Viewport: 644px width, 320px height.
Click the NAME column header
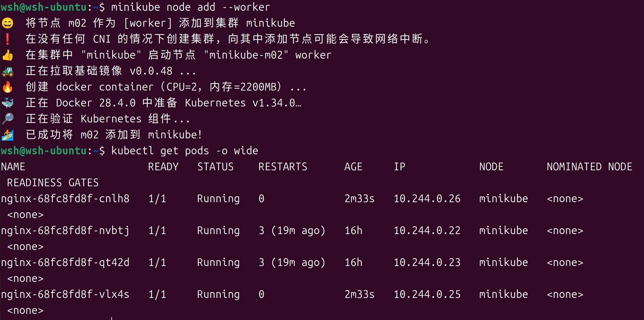point(13,167)
